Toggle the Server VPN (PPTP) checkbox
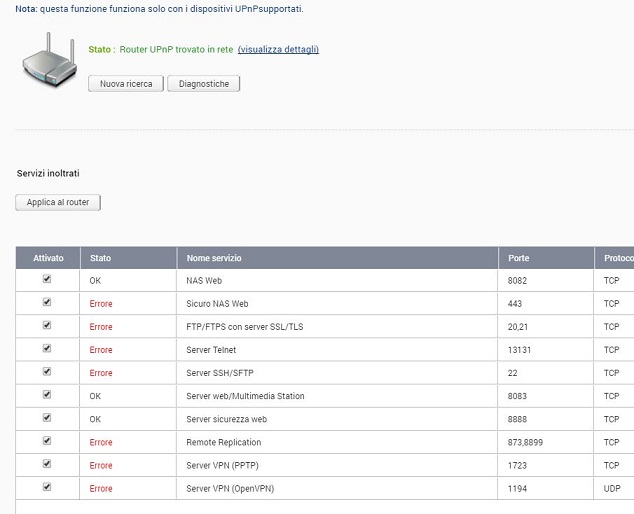Screen dimensions: 634x514 click(46, 464)
